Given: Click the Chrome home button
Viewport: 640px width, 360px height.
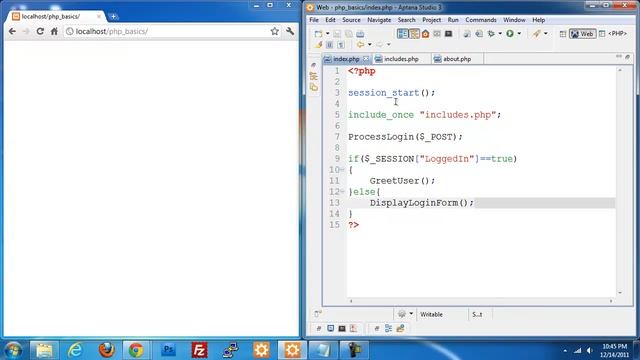Looking at the screenshot, I should (54, 31).
